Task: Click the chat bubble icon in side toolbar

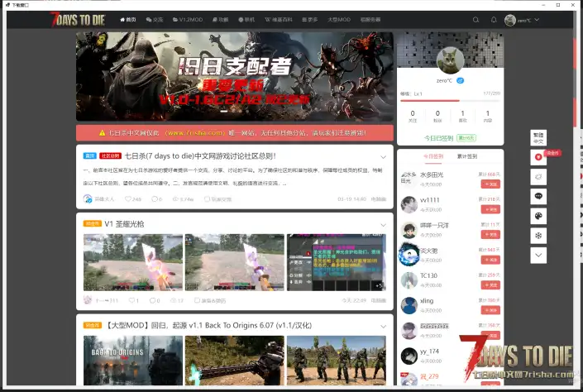Action: point(539,196)
